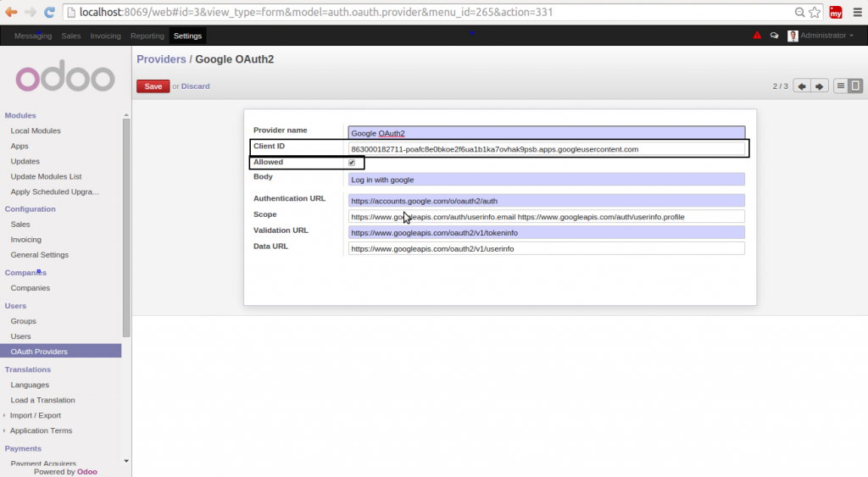Screen dimensions: 868x477
Task: Open Languages under Translations
Action: click(30, 385)
